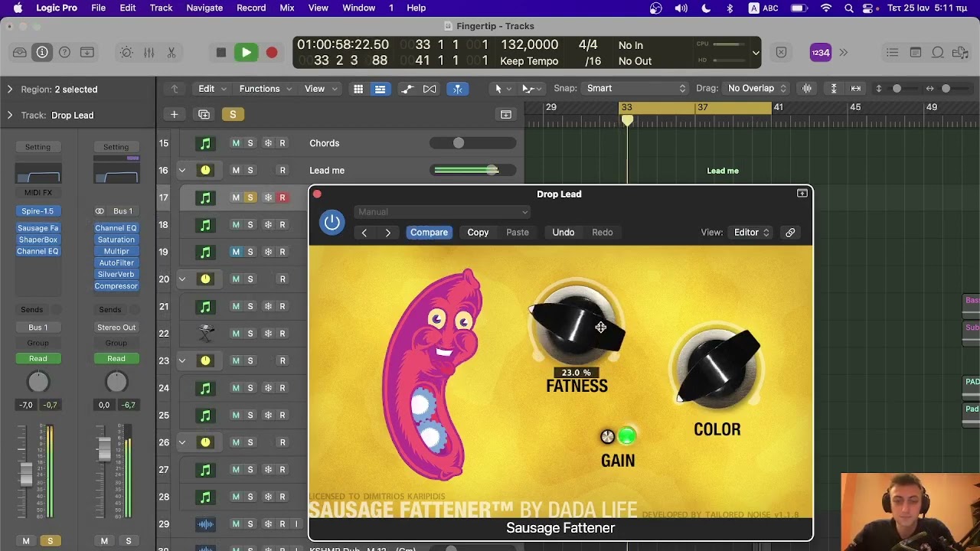The image size is (980, 551).
Task: Switch to list view icon in tracks toolbar
Action: (380, 89)
